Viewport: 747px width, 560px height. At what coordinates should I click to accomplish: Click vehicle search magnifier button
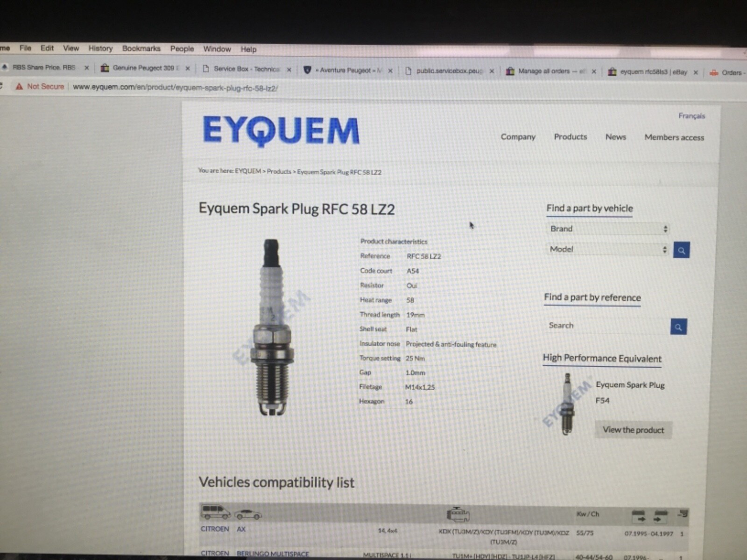coord(681,250)
